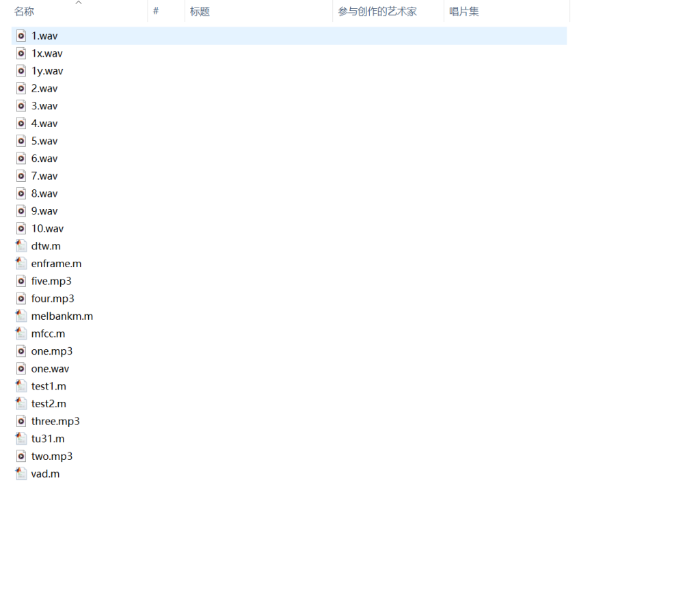
Task: Select the dtw.m MATLAB file icon
Action: tap(21, 246)
